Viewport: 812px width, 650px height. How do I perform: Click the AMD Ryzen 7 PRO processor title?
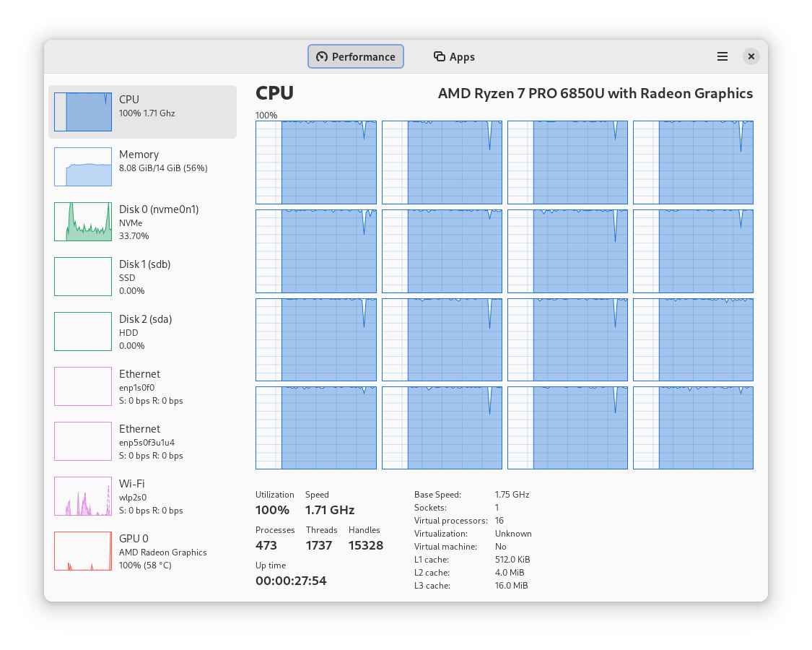tap(595, 93)
